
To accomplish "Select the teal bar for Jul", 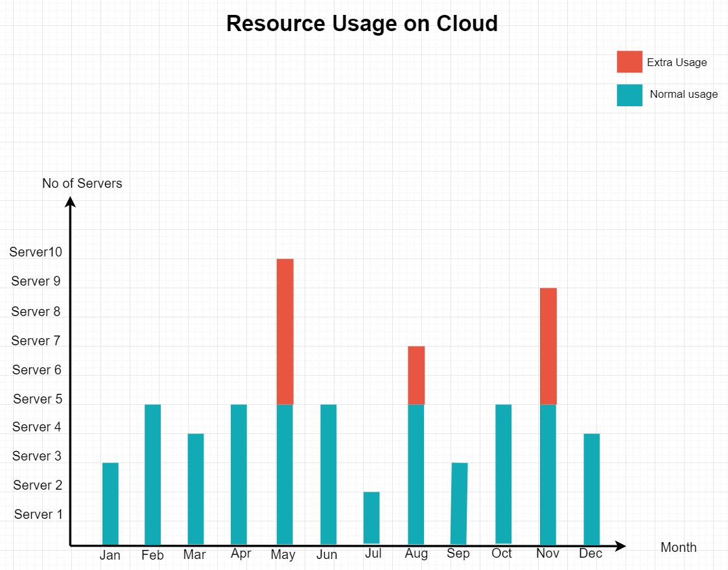I will (x=371, y=518).
